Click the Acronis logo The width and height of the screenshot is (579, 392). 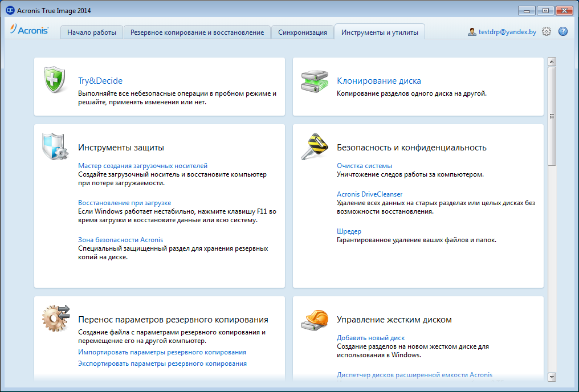click(30, 31)
